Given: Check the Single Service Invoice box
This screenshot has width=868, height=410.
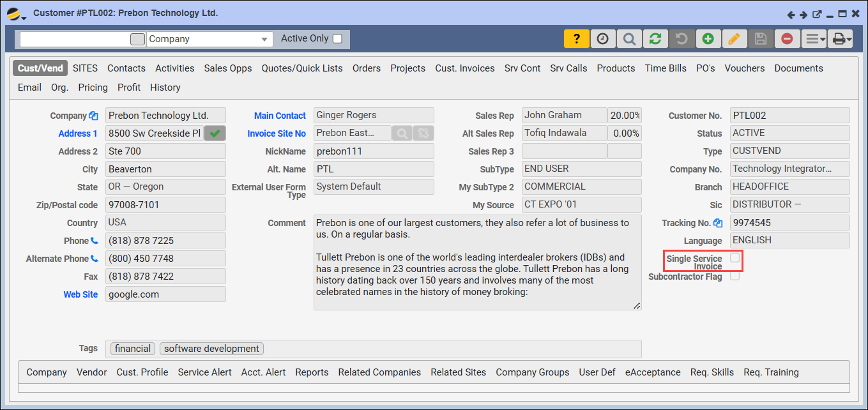Looking at the screenshot, I should [x=735, y=258].
